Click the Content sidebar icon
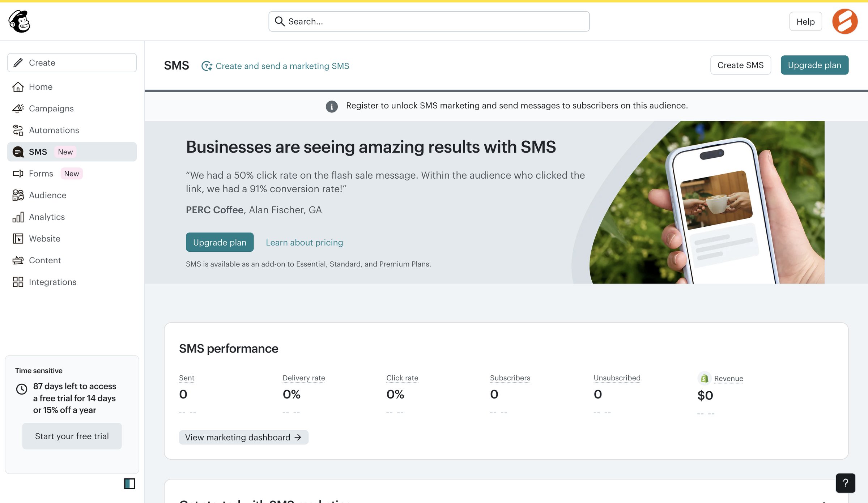868x503 pixels. click(18, 260)
